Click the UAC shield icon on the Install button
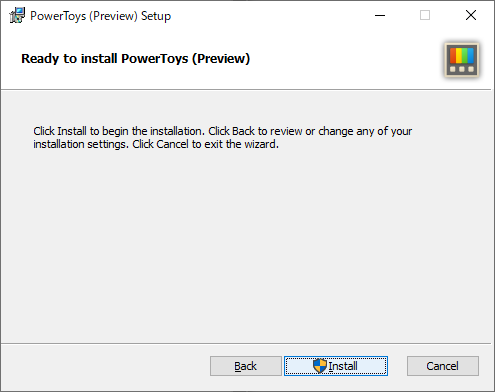The image size is (495, 392). (x=320, y=366)
